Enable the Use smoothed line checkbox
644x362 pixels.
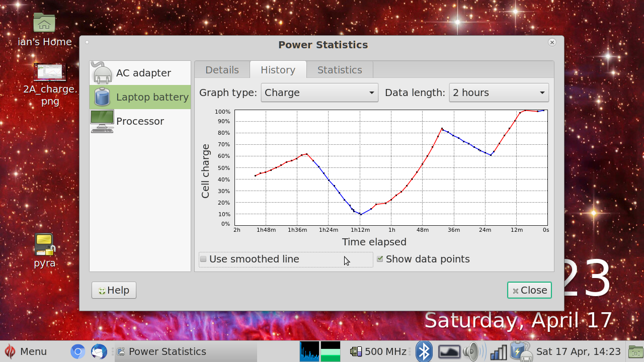204,259
